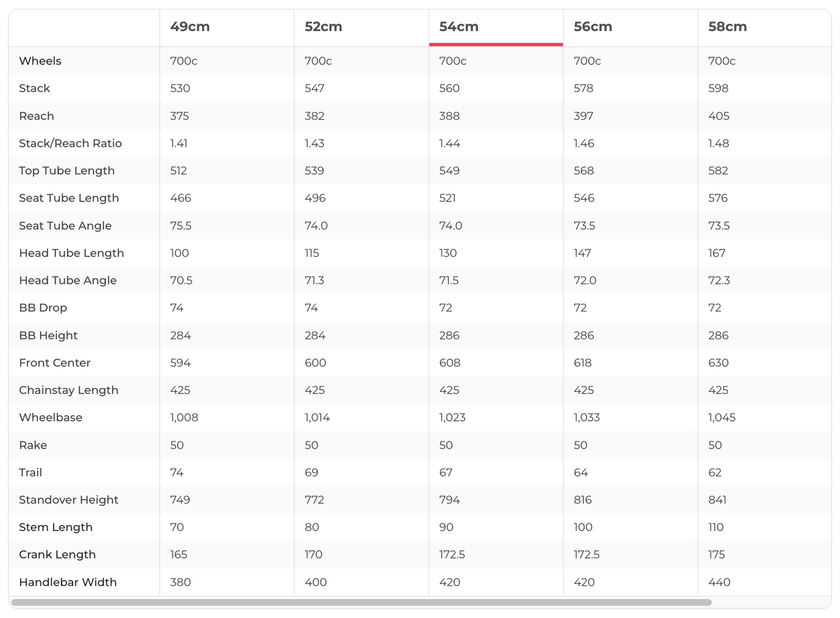Click the horizontal scrollbar below the table

tap(361, 603)
